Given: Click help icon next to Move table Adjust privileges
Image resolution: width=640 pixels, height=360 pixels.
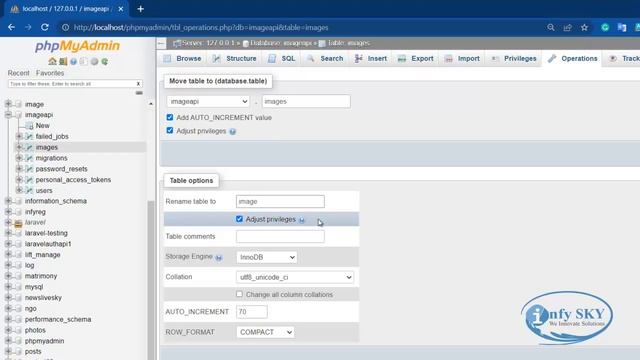Looking at the screenshot, I should [x=233, y=131].
